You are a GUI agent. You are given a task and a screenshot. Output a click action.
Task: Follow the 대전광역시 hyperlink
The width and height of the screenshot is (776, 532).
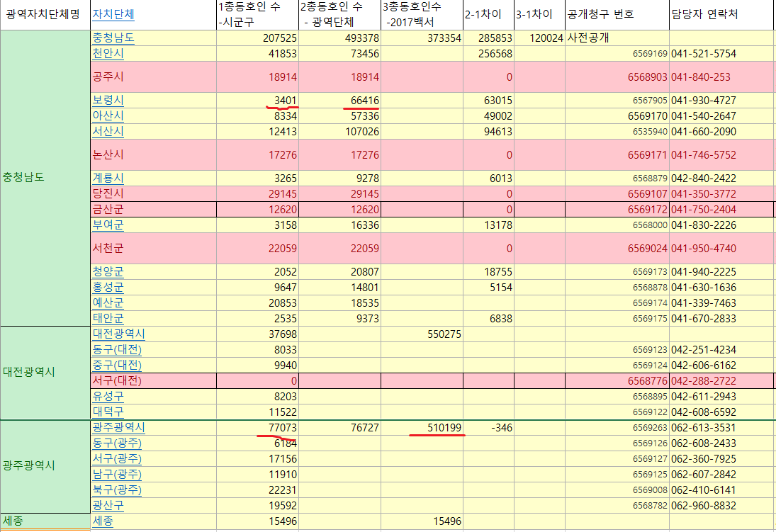[x=119, y=334]
